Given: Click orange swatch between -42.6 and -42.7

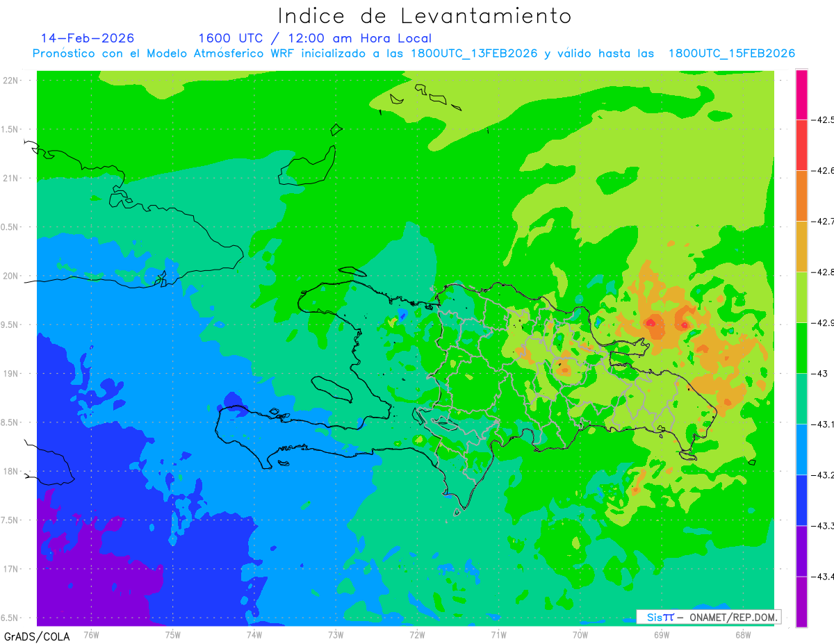Looking at the screenshot, I should pyautogui.click(x=801, y=196).
